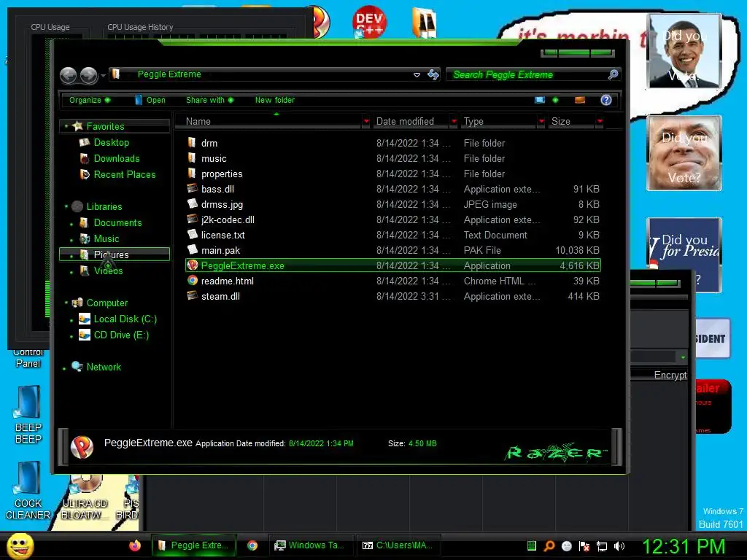Select bass.dll file icon
747x560 pixels.
(192, 189)
